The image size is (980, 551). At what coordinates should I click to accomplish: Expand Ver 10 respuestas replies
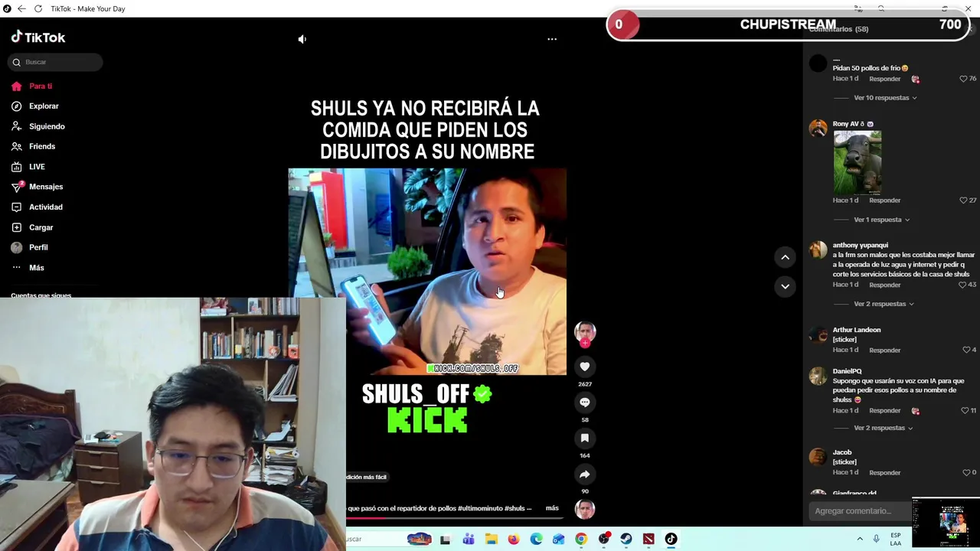coord(885,98)
